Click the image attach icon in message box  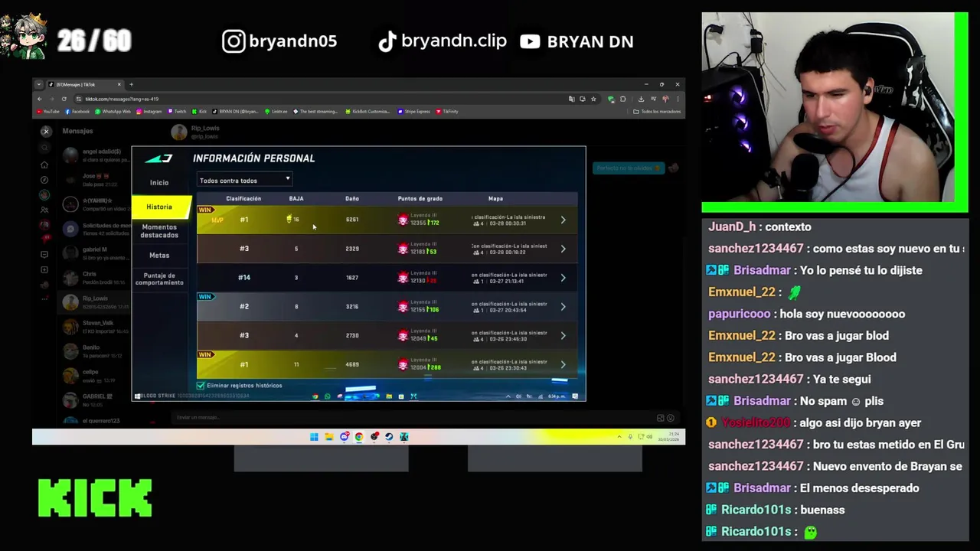pos(660,418)
